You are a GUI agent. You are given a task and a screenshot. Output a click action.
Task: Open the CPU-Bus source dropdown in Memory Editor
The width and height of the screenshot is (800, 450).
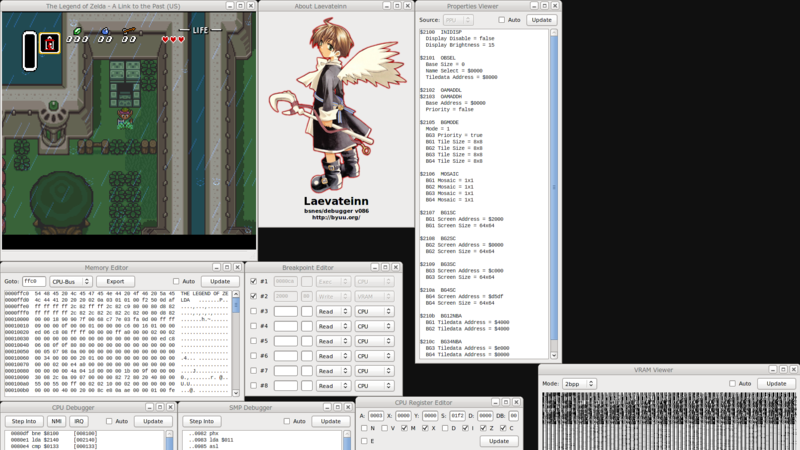(x=71, y=282)
